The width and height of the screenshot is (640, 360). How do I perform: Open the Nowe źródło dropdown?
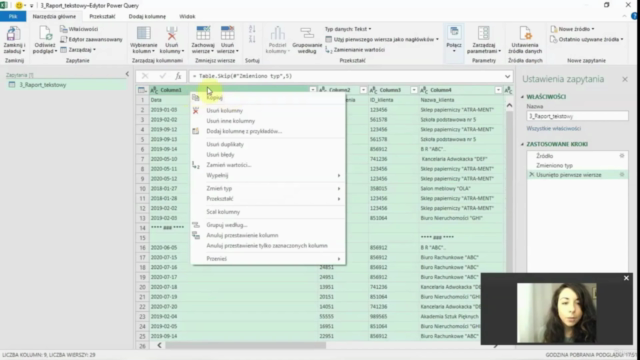click(572, 29)
